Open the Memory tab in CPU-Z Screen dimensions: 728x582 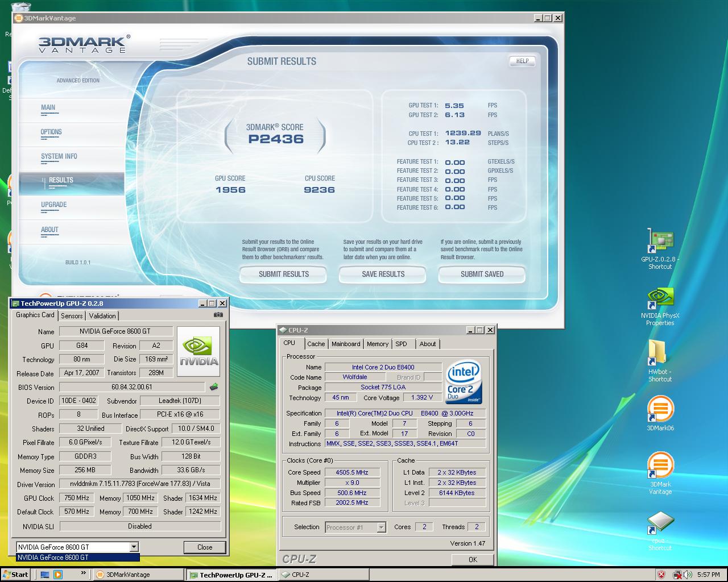pos(378,344)
